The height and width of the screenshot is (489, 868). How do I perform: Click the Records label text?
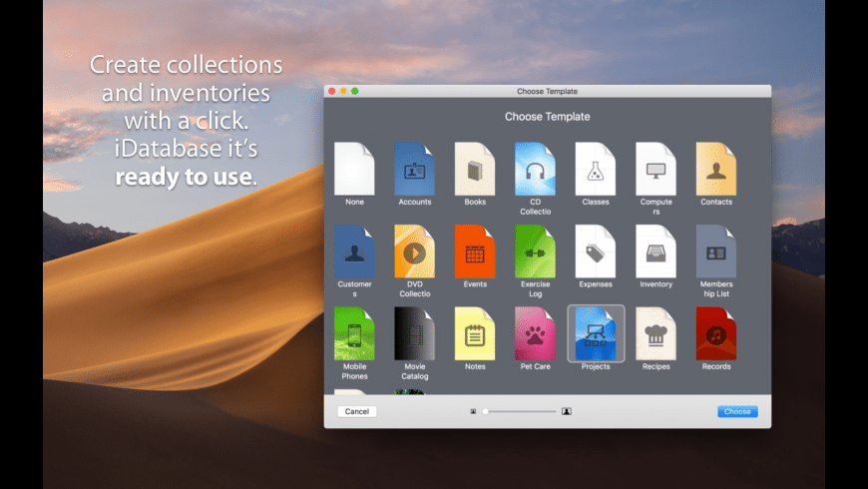point(716,366)
